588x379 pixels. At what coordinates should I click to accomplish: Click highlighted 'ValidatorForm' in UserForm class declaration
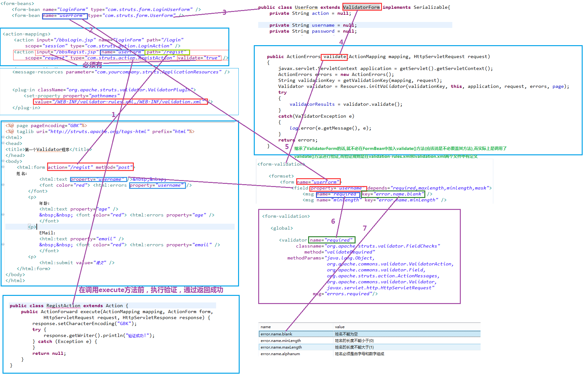(x=362, y=7)
